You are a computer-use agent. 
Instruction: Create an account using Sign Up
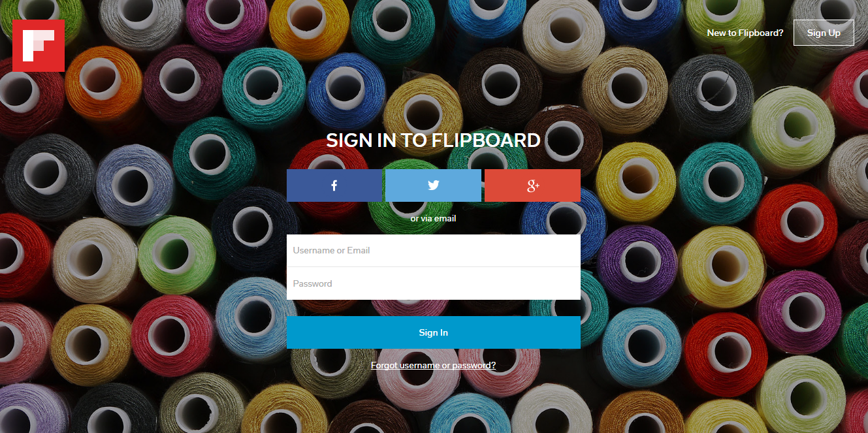pos(824,33)
